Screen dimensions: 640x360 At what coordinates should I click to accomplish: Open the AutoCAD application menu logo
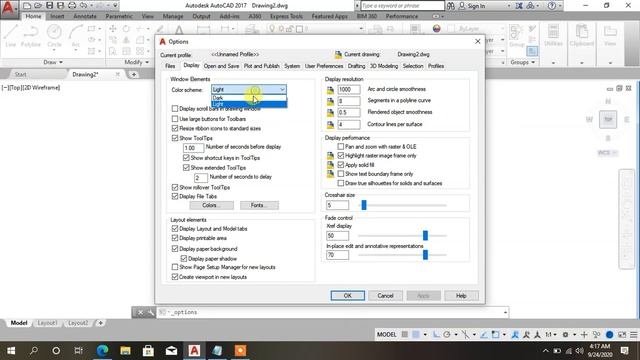8,9
